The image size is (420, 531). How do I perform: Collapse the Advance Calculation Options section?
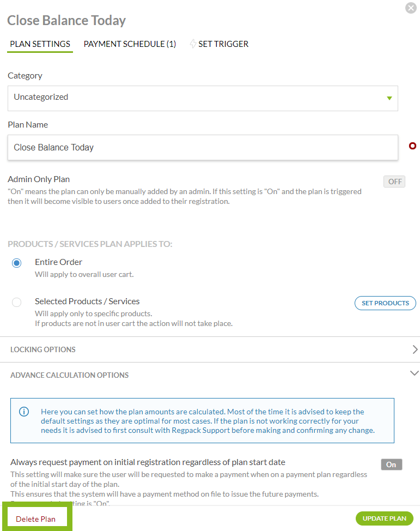414,374
